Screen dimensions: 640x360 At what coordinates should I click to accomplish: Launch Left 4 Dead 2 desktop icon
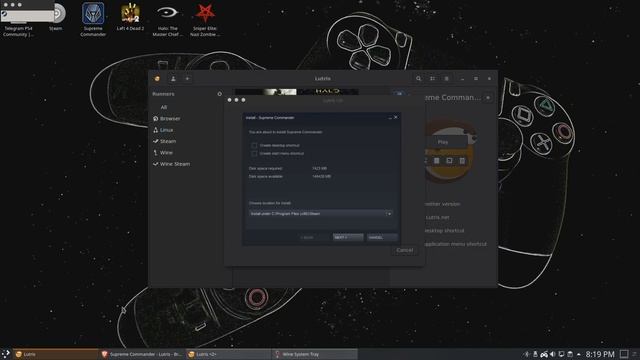[x=130, y=13]
